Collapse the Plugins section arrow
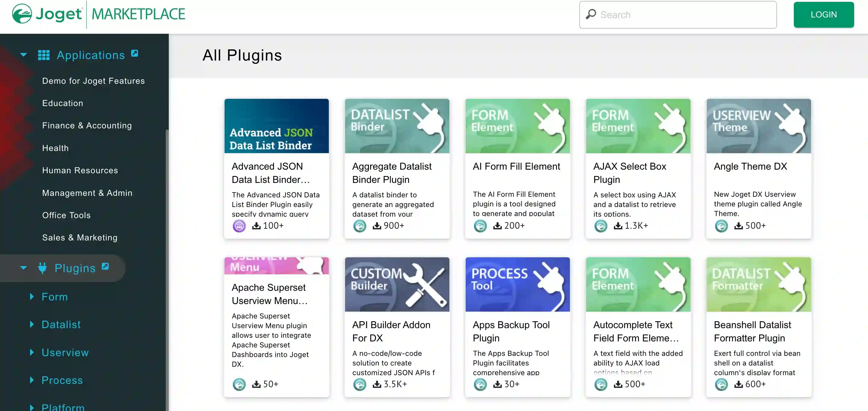 tap(23, 268)
